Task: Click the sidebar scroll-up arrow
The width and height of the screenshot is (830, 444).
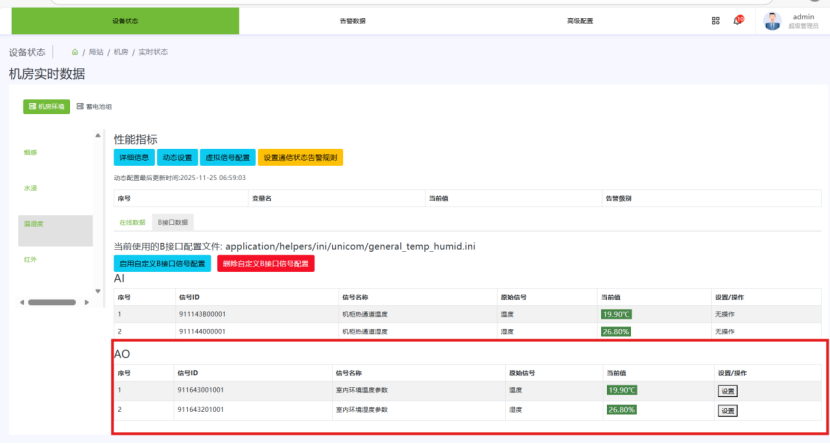Action: point(97,135)
